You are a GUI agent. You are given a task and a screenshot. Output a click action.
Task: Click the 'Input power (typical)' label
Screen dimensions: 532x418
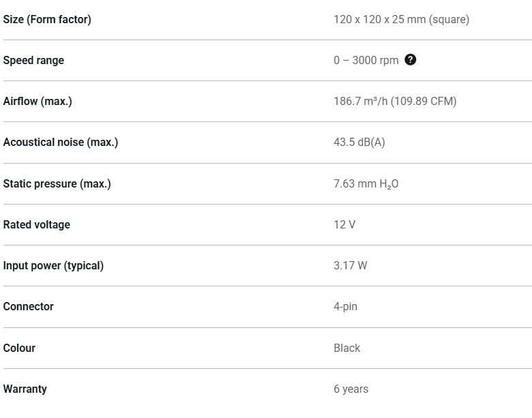coord(53,265)
